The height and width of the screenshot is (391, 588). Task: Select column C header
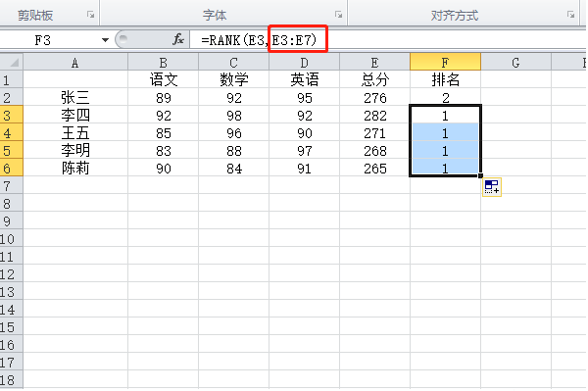click(233, 63)
